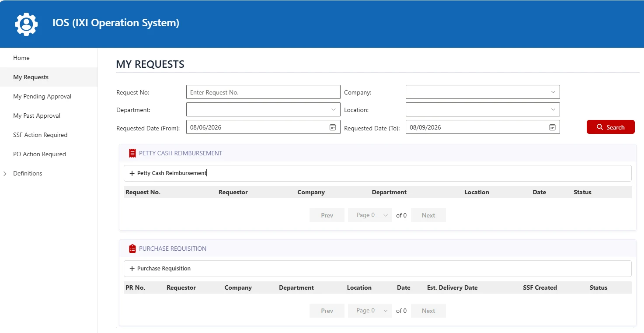Click the plus icon beside Petty Cash Reimbursement
This screenshot has width=644, height=333.
point(132,173)
